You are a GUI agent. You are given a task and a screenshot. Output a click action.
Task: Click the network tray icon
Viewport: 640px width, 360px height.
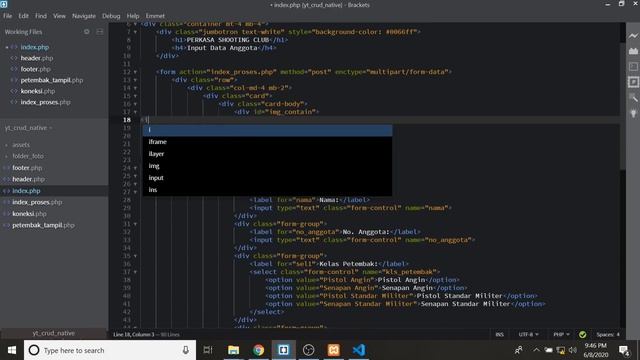click(x=561, y=350)
